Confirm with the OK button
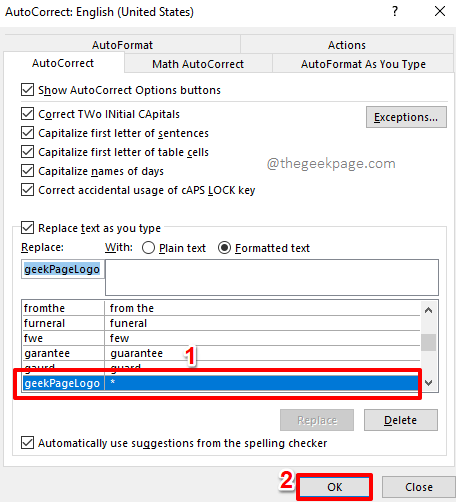 334,487
